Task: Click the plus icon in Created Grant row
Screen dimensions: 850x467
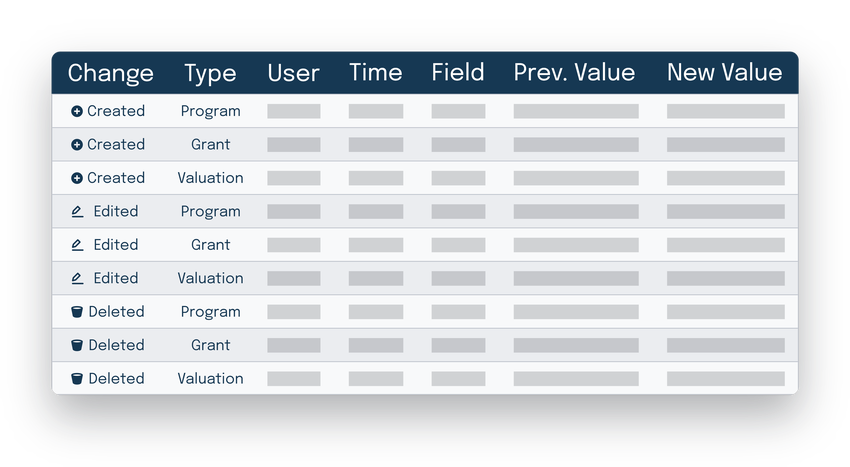Action: coord(77,145)
